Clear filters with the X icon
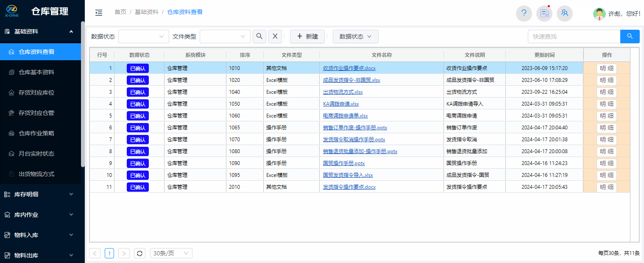The width and height of the screenshot is (644, 263). (275, 36)
